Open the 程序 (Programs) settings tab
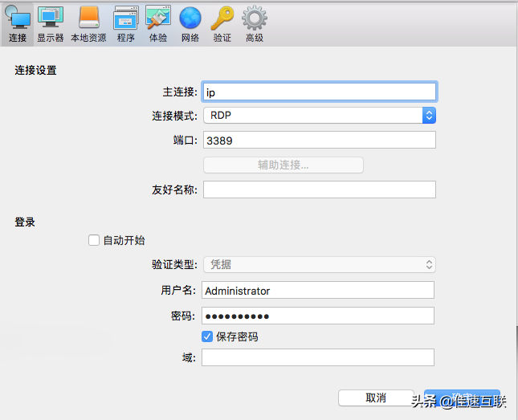The height and width of the screenshot is (420, 518). pos(126,24)
